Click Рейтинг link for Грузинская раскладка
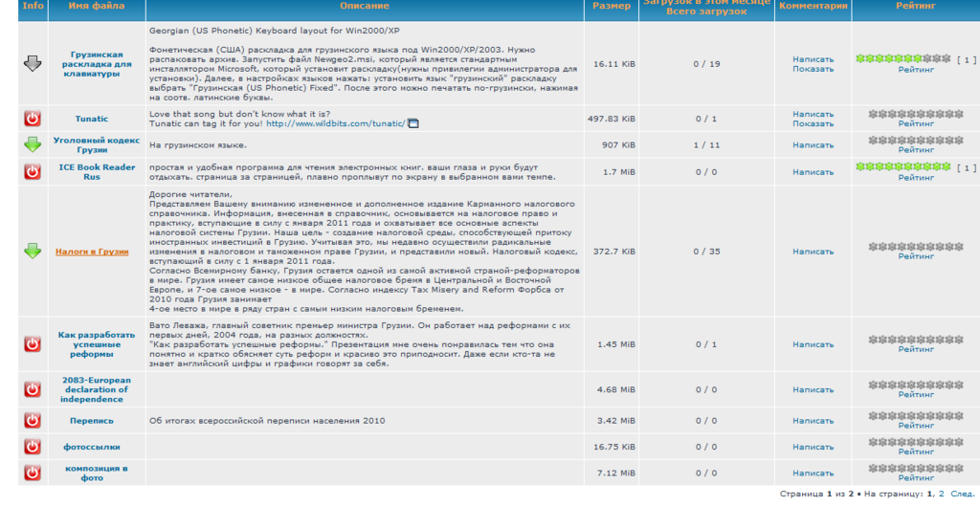980x506 pixels. click(916, 70)
